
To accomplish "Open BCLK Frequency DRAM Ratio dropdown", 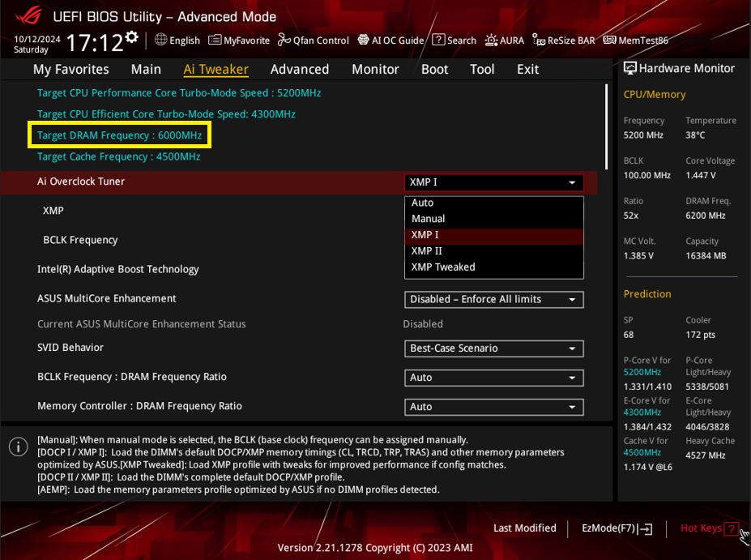I will pyautogui.click(x=494, y=378).
